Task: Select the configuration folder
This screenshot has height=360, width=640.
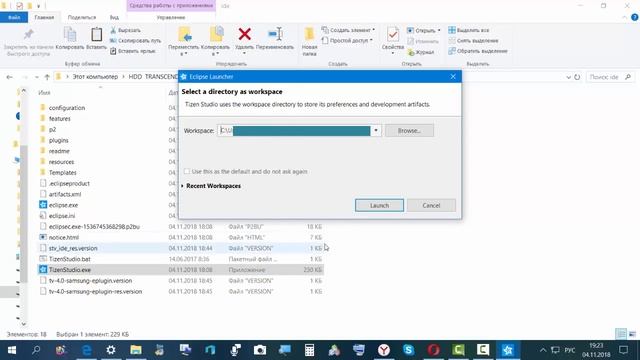Action: pyautogui.click(x=67, y=108)
